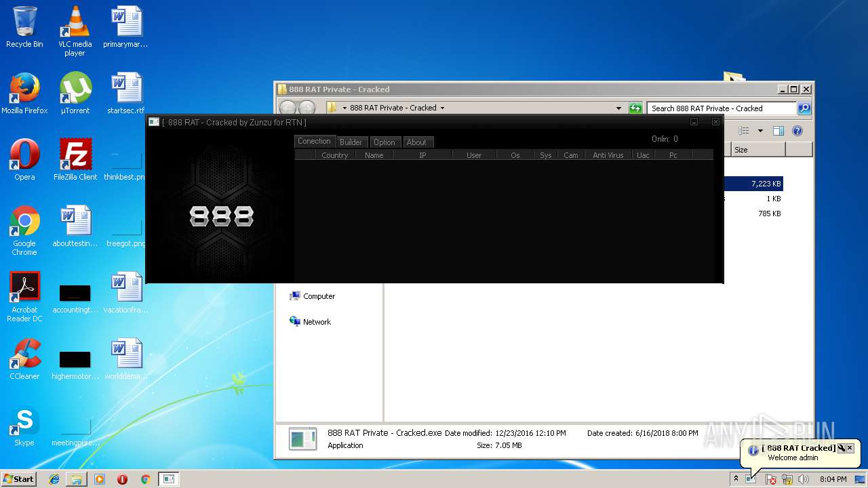This screenshot has height=488, width=868.
Task: Open the volume control in the tray
Action: point(804,479)
